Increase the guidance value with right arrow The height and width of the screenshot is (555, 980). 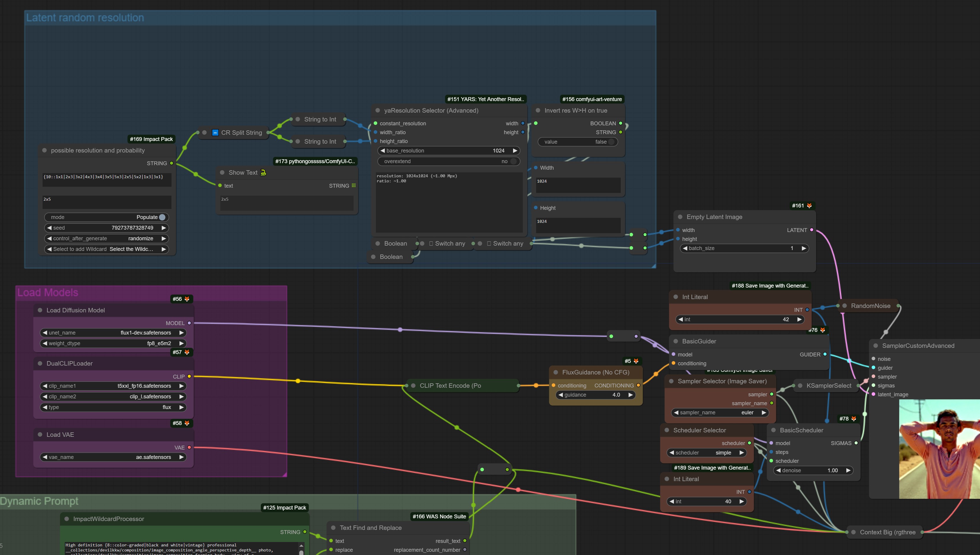(631, 395)
